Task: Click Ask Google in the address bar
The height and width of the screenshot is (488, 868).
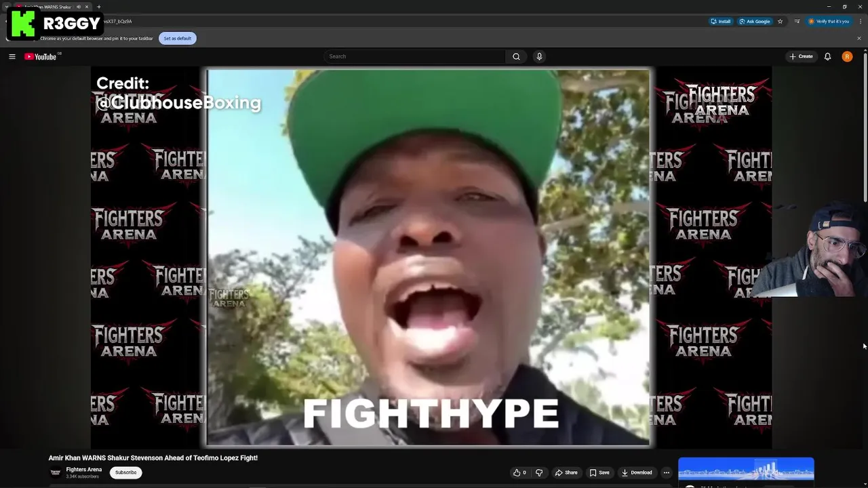Action: click(x=754, y=21)
